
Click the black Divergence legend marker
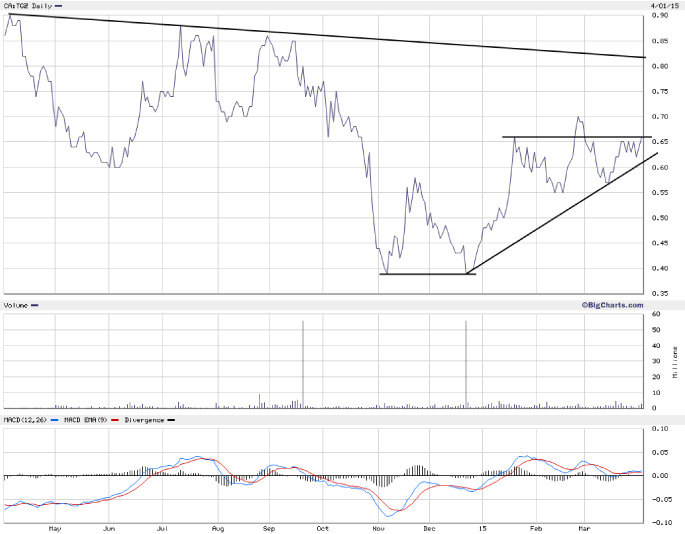tap(170, 420)
